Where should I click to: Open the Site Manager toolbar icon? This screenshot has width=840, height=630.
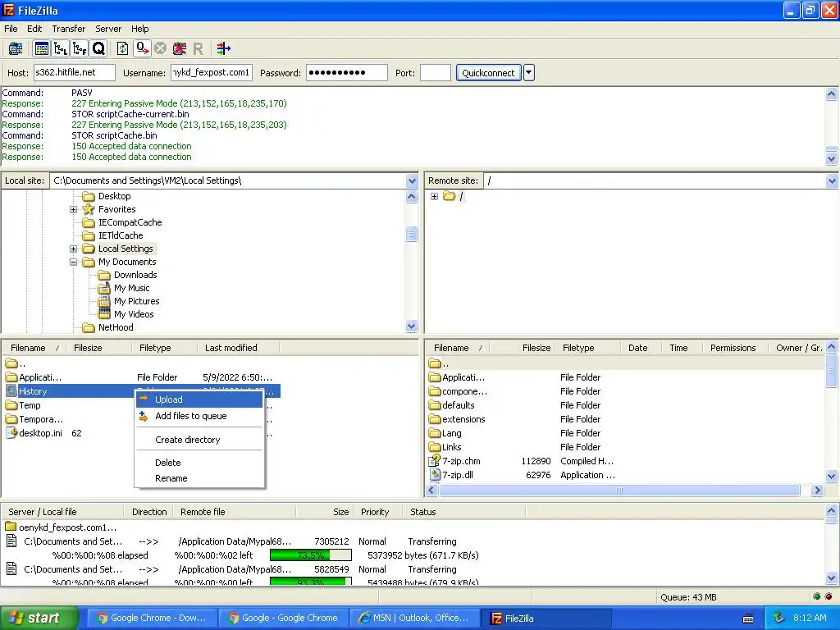point(15,48)
